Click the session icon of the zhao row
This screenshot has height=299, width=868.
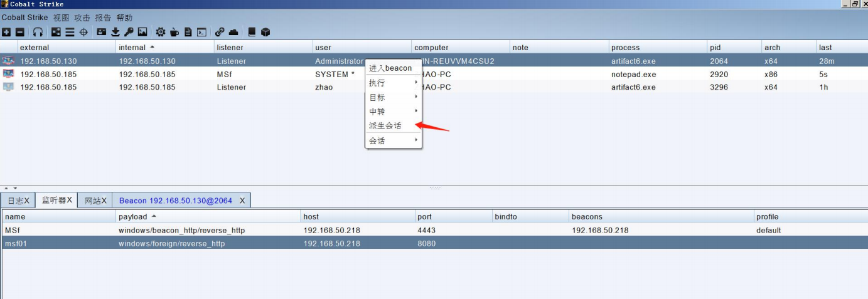[x=8, y=87]
